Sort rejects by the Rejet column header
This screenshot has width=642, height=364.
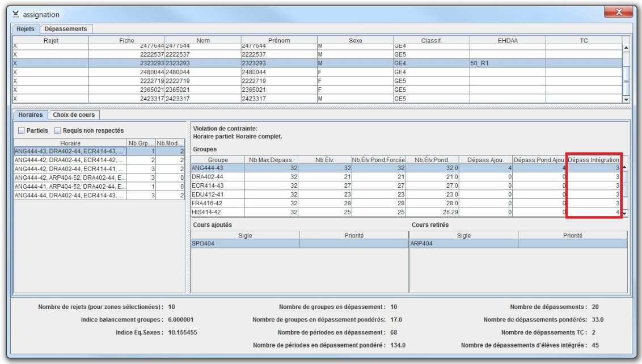pyautogui.click(x=51, y=40)
